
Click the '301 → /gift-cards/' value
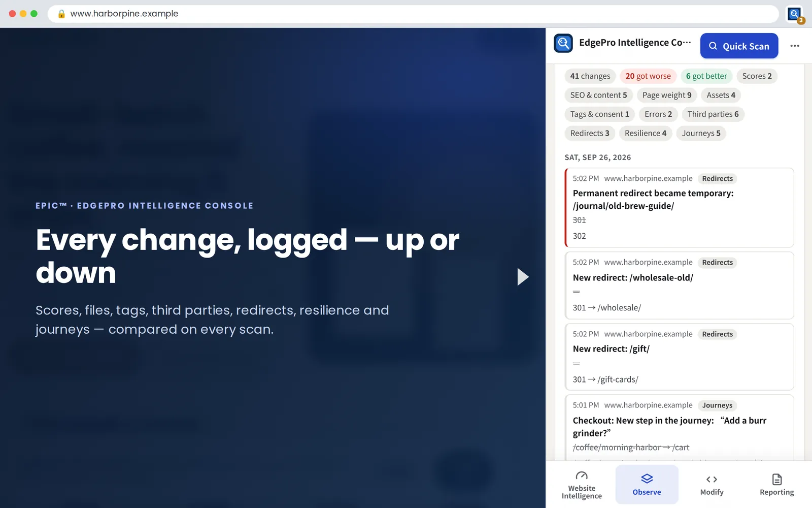tap(605, 379)
